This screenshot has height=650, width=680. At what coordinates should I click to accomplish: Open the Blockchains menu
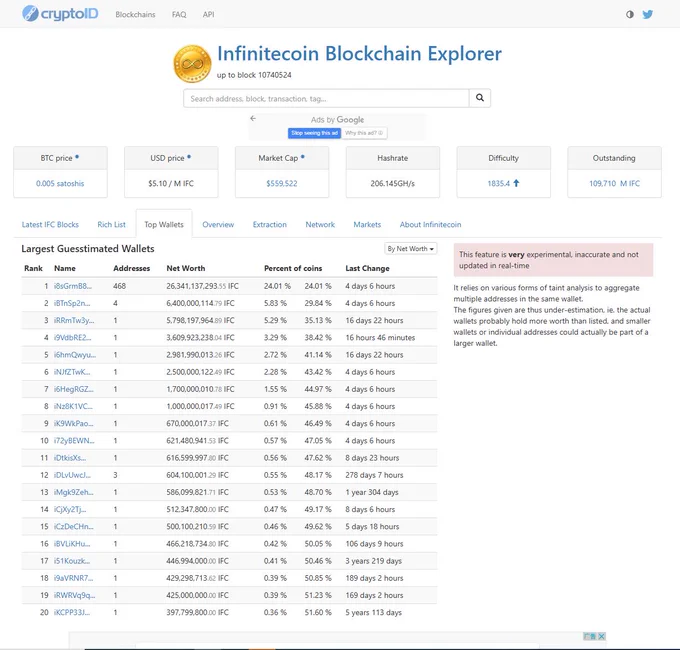(x=135, y=14)
